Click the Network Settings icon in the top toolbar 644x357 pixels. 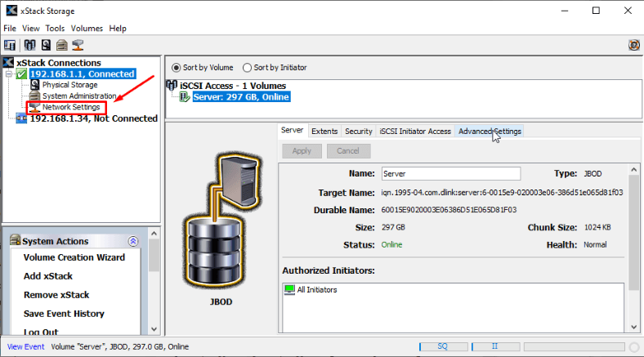pos(78,45)
